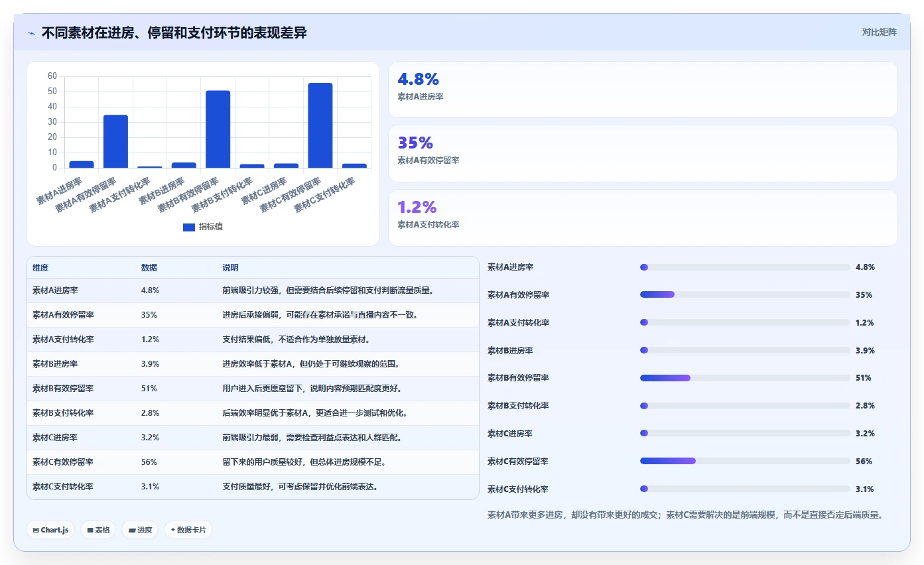Click the 素材A进房率 bar in the chart
The width and height of the screenshot is (924, 565).
(82, 164)
